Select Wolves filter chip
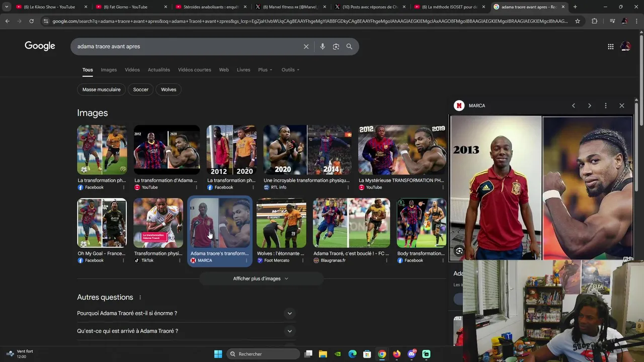This screenshot has width=644, height=362. click(x=169, y=89)
